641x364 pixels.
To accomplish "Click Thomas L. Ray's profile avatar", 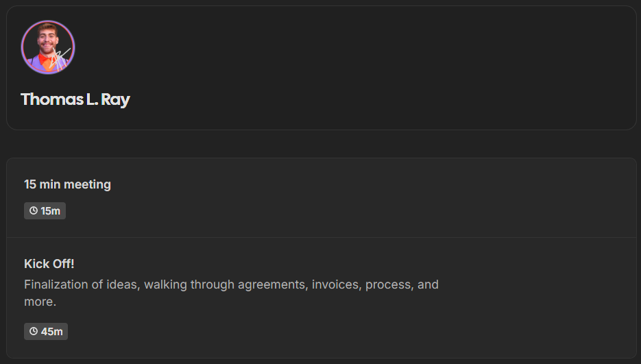I will tap(48, 47).
